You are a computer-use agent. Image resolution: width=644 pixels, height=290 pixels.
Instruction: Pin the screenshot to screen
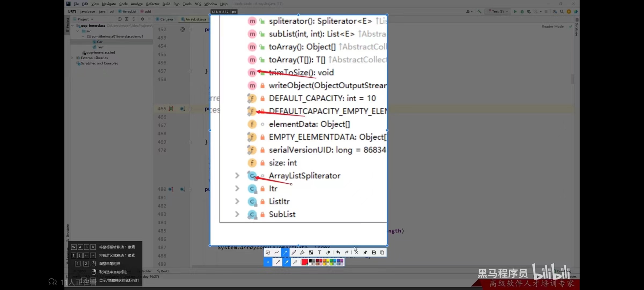pos(365,252)
